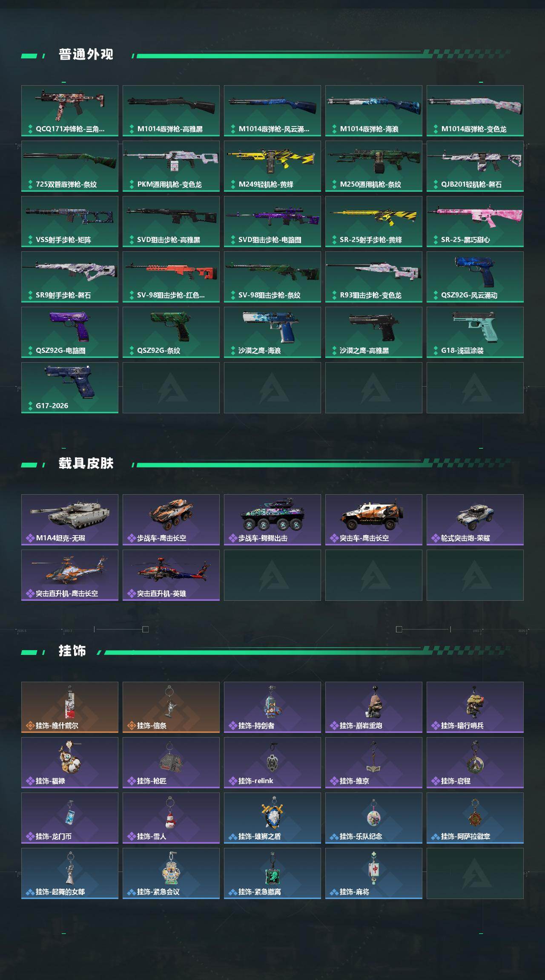This screenshot has height=980, width=545.
Task: Click the 步战车-鳄鳄出击 vehicle skin
Action: (x=272, y=519)
